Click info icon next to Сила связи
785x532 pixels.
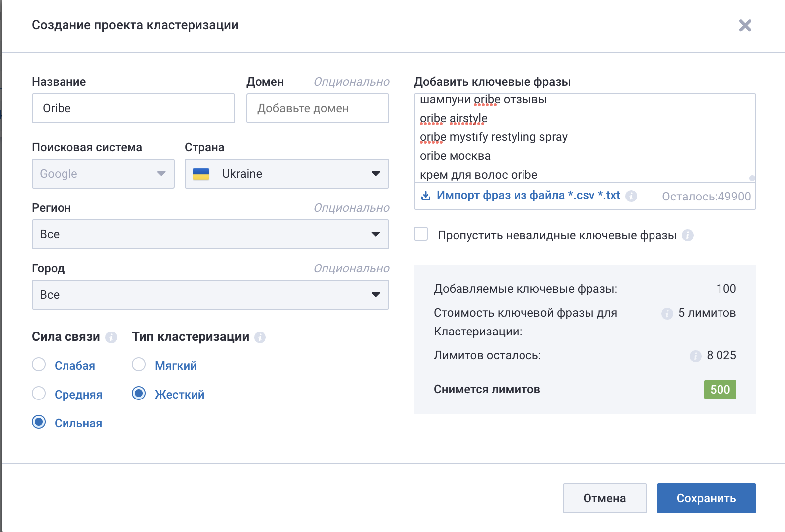click(111, 337)
